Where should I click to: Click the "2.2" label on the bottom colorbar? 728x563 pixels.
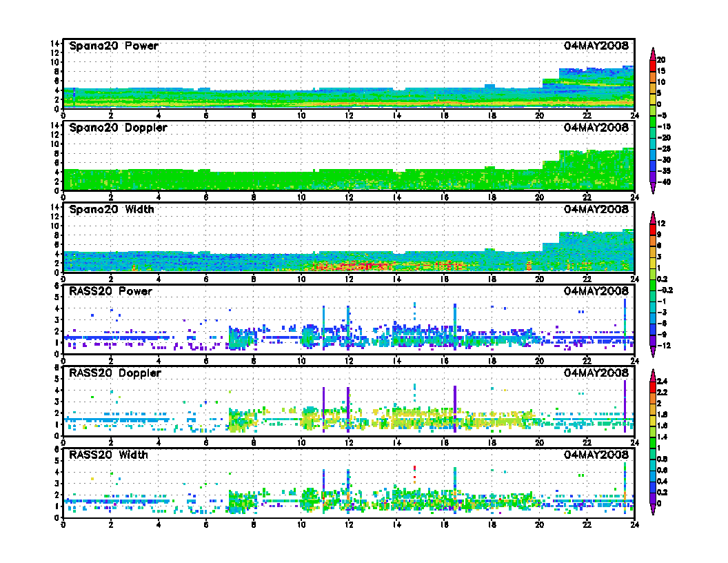pyautogui.click(x=662, y=393)
